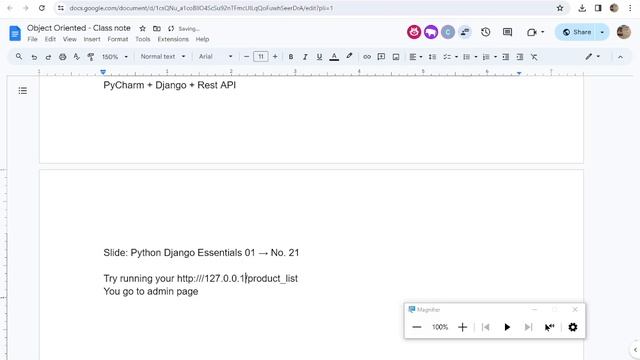Redo the last edit
The width and height of the screenshot is (640, 360).
48,57
